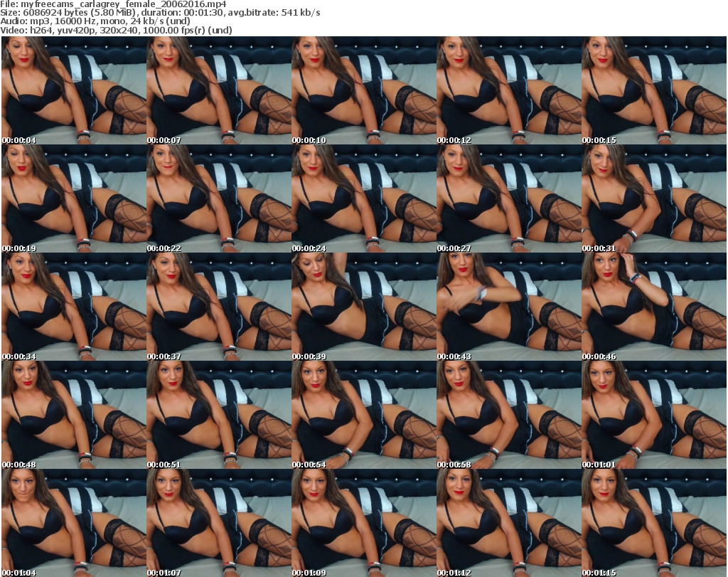Viewport: 728px width, 577px height.
Task: Click the thumbnail stamped 00:00:34
Action: [x=74, y=307]
